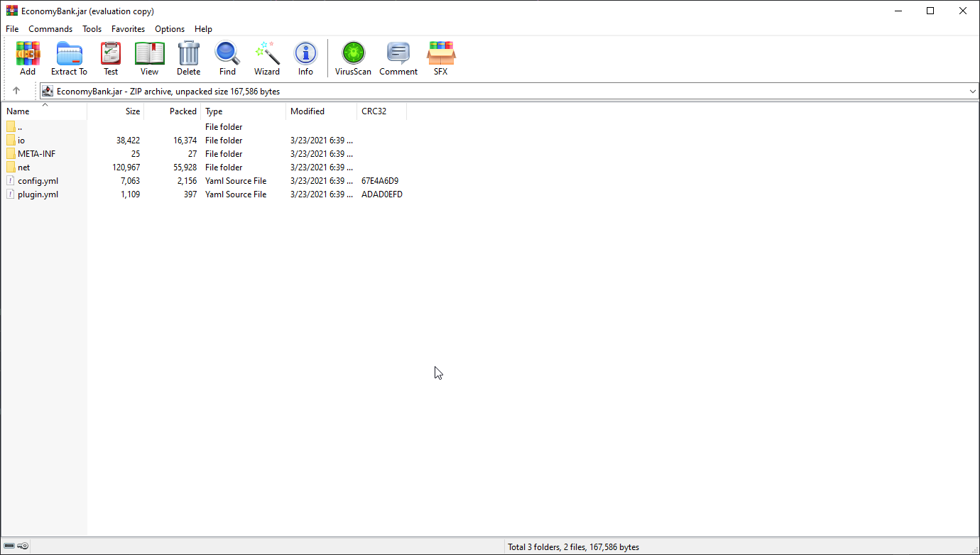Open the Commands menu
980x555 pixels.
(x=50, y=29)
